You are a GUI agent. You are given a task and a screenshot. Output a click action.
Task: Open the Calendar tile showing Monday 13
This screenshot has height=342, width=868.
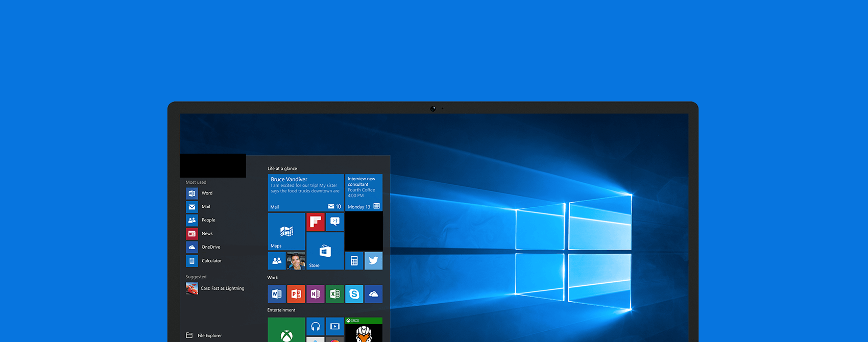[364, 192]
